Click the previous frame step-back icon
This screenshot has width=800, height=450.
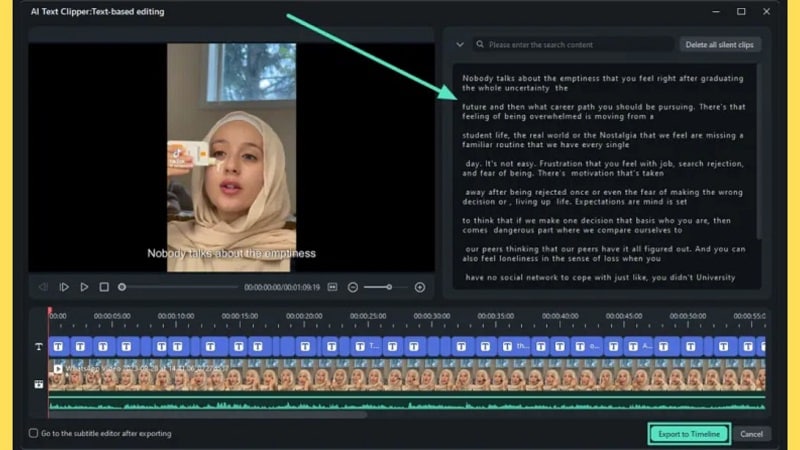[43, 287]
